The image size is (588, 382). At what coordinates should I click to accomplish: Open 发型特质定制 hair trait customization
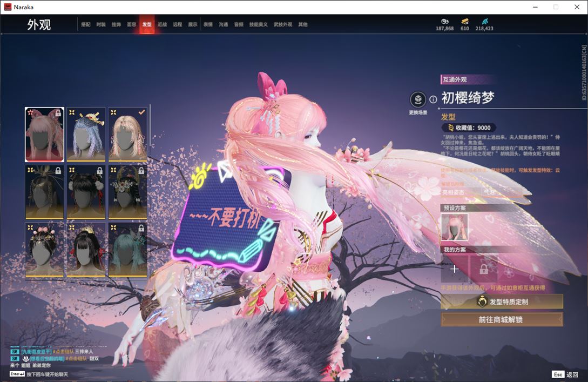coord(502,301)
